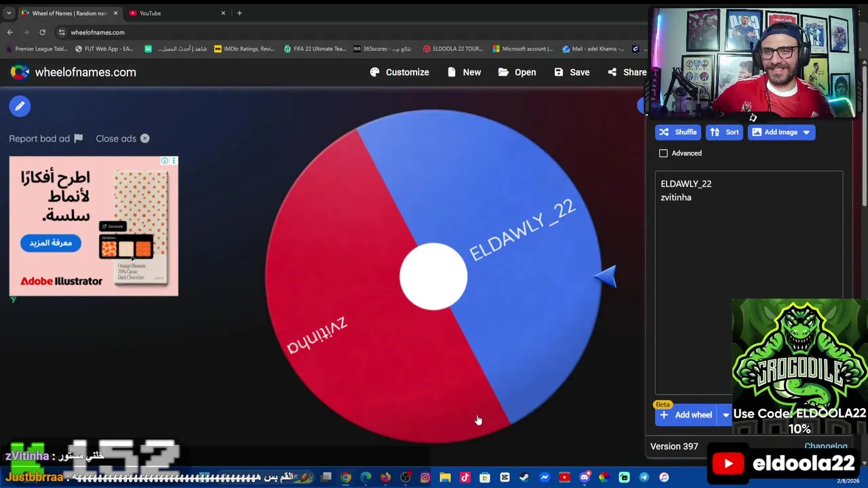This screenshot has height=488, width=868.
Task: Open Telegram from the taskbar
Action: [x=644, y=478]
